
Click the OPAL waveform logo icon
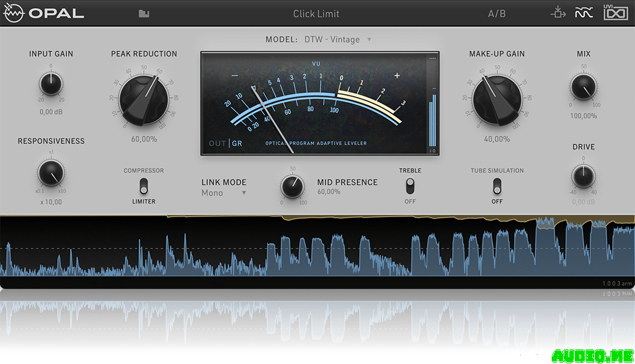14,12
